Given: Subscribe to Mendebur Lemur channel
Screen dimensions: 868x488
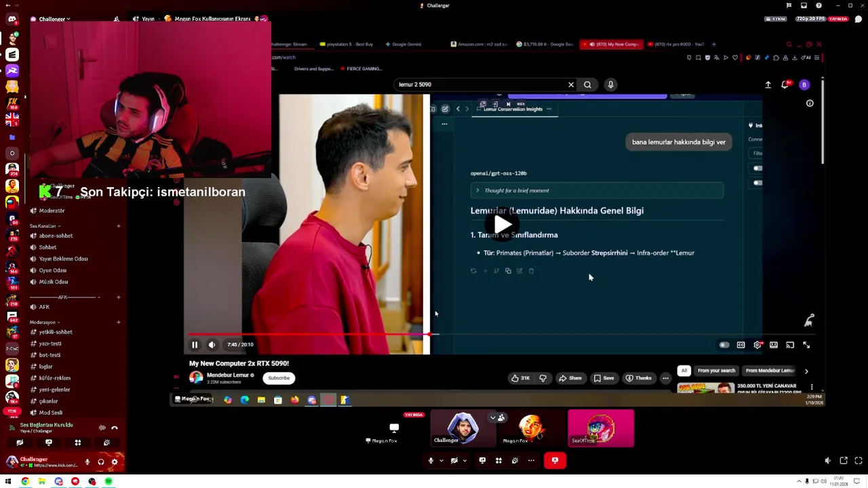Looking at the screenshot, I should [279, 378].
